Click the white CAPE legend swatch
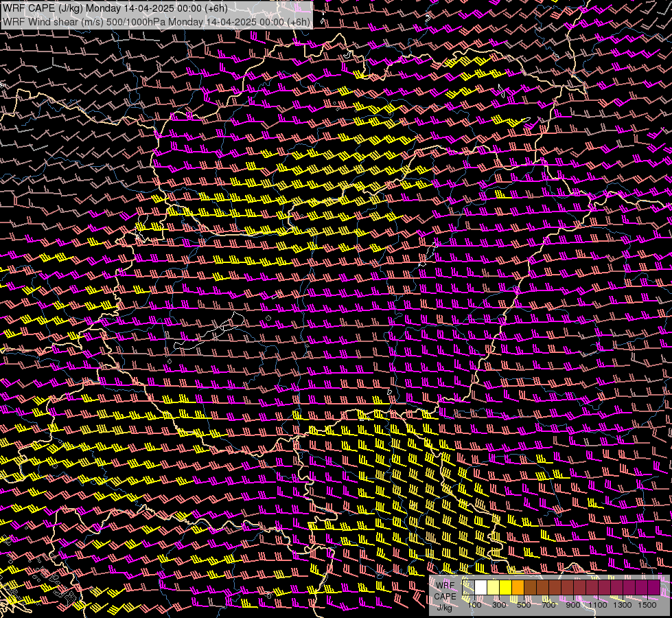The image size is (672, 618). 481,587
